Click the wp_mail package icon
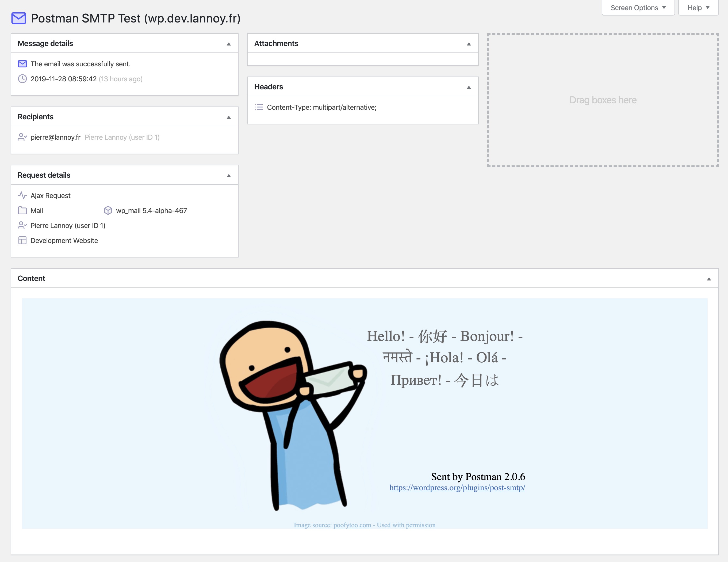Image resolution: width=728 pixels, height=562 pixels. [x=108, y=210]
